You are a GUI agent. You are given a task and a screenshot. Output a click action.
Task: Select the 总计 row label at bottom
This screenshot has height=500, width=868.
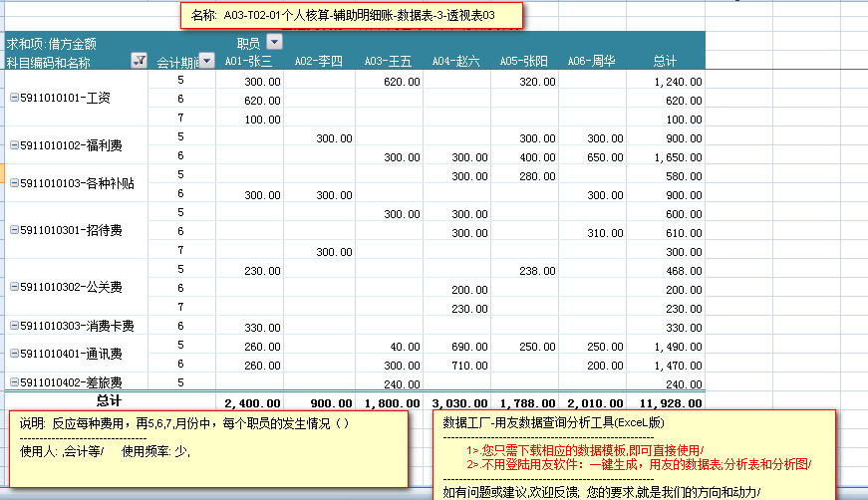[x=108, y=401]
